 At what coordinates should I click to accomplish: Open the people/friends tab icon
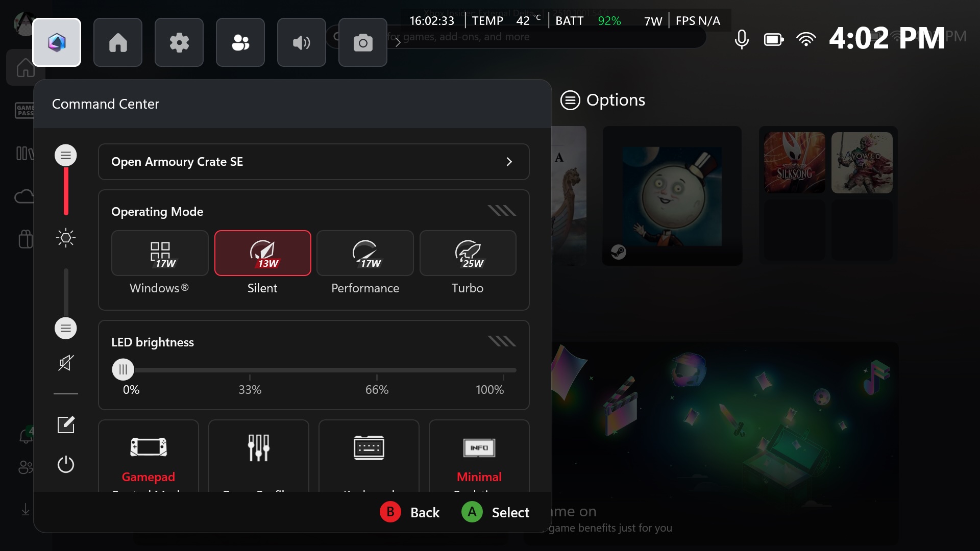(240, 42)
